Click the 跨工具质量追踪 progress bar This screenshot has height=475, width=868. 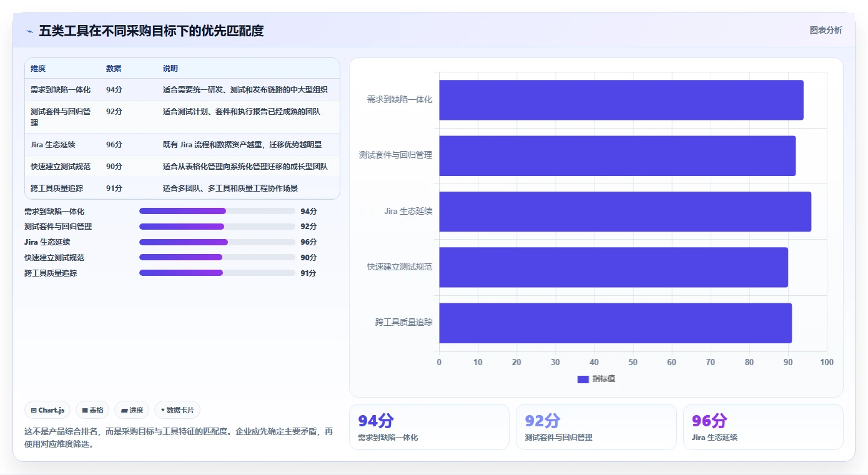tap(217, 273)
